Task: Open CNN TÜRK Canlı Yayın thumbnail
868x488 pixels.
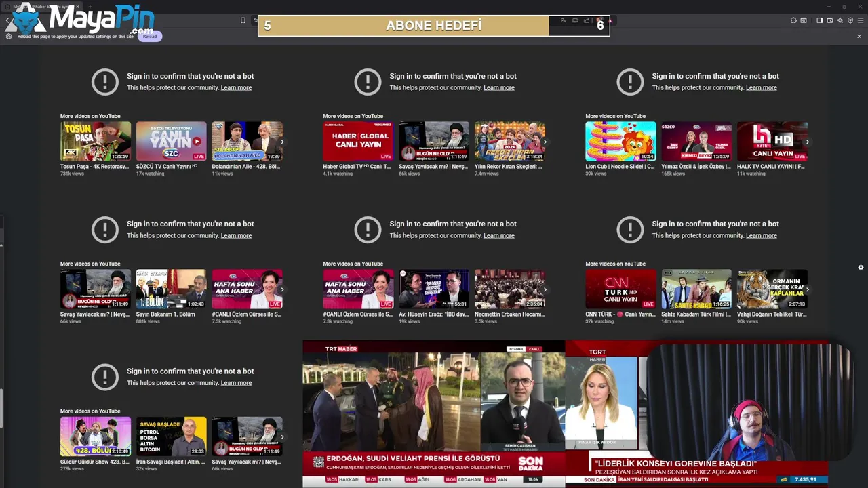Action: point(620,289)
